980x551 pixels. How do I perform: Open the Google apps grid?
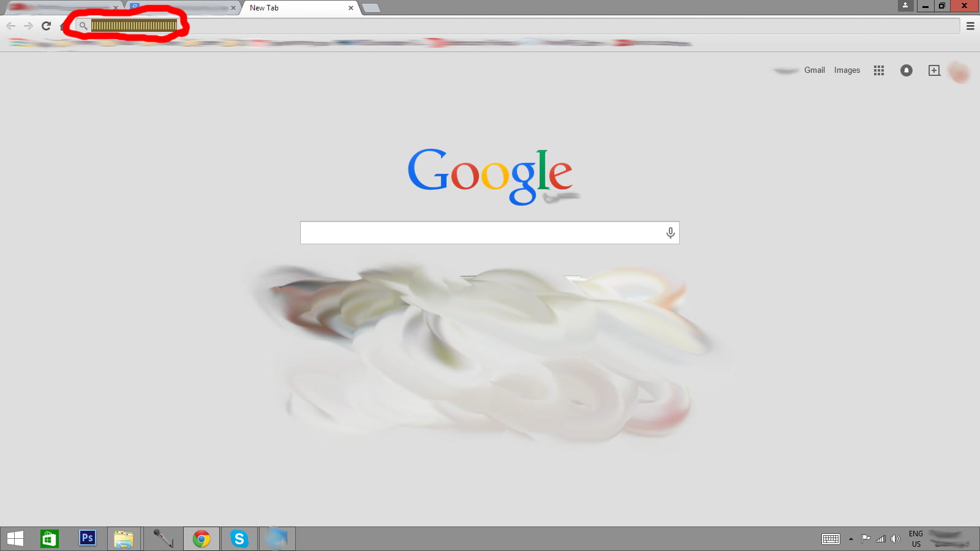[879, 70]
